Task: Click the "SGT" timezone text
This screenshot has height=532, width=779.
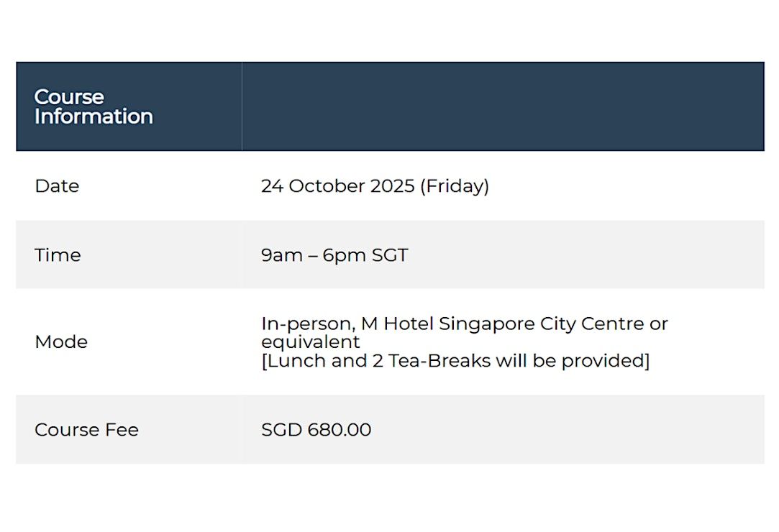Action: tap(390, 255)
